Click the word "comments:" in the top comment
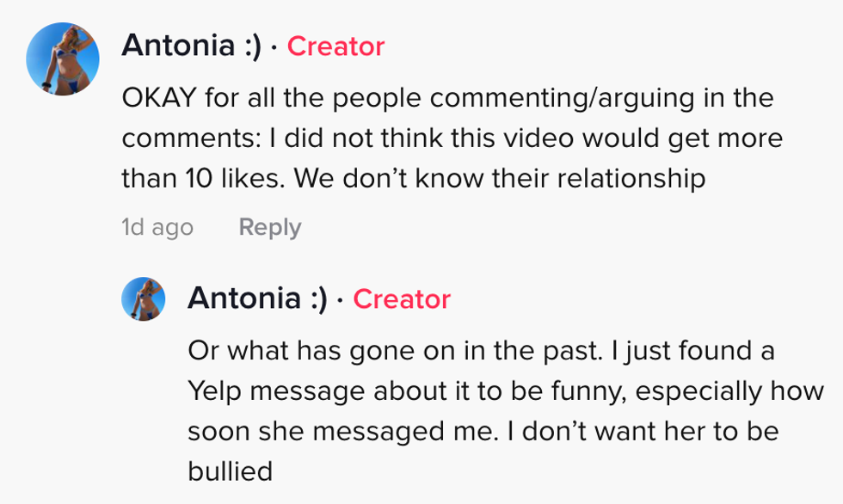 pos(182,138)
